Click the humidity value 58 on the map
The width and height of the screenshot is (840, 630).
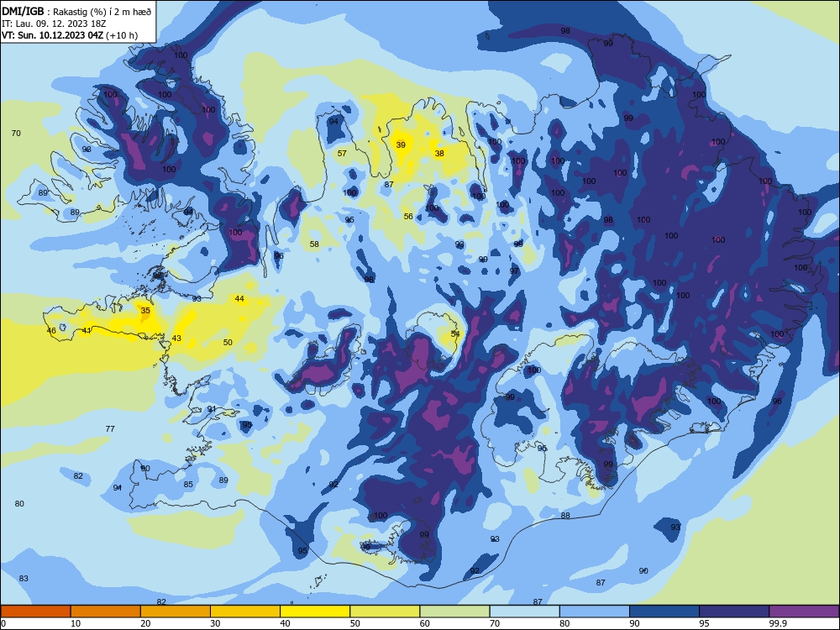(x=314, y=244)
